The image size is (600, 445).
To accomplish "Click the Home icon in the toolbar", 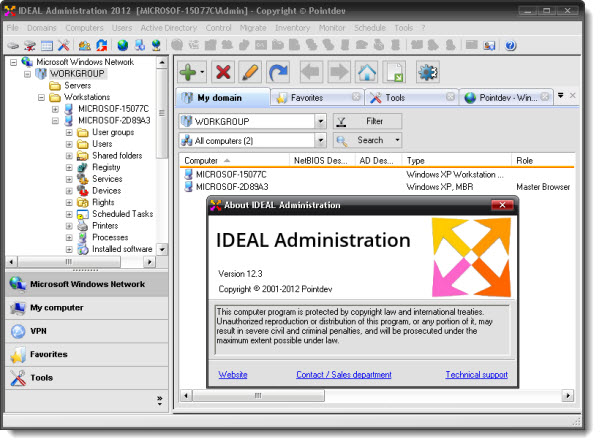I will [367, 72].
